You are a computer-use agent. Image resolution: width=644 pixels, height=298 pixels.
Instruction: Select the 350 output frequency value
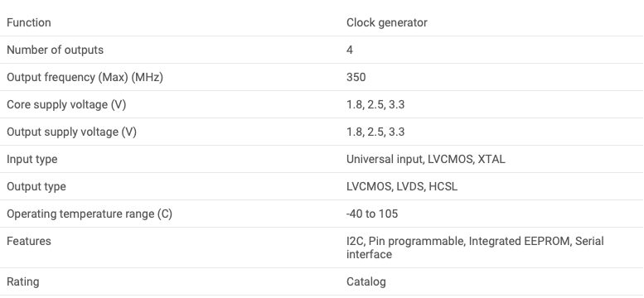coord(356,77)
